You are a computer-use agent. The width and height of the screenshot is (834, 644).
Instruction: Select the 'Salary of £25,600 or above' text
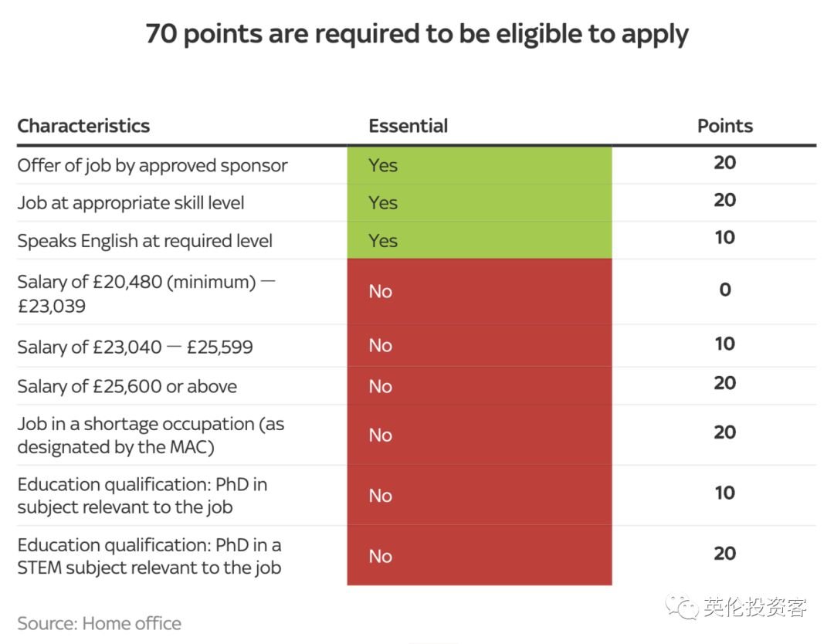[127, 386]
